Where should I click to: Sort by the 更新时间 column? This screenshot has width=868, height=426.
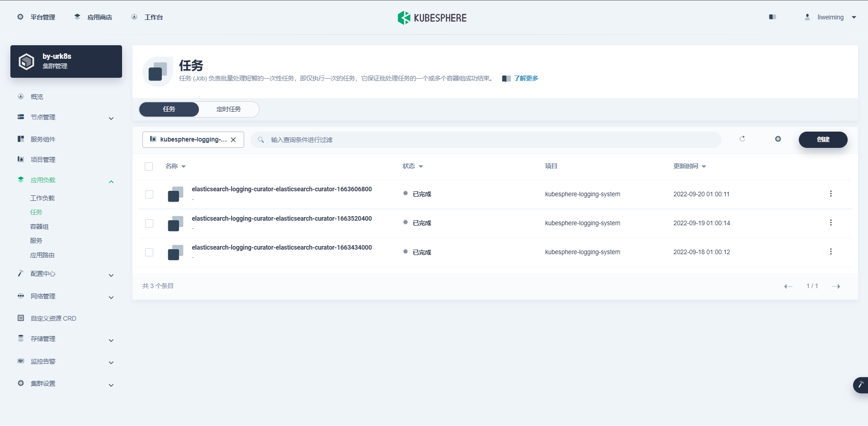690,166
